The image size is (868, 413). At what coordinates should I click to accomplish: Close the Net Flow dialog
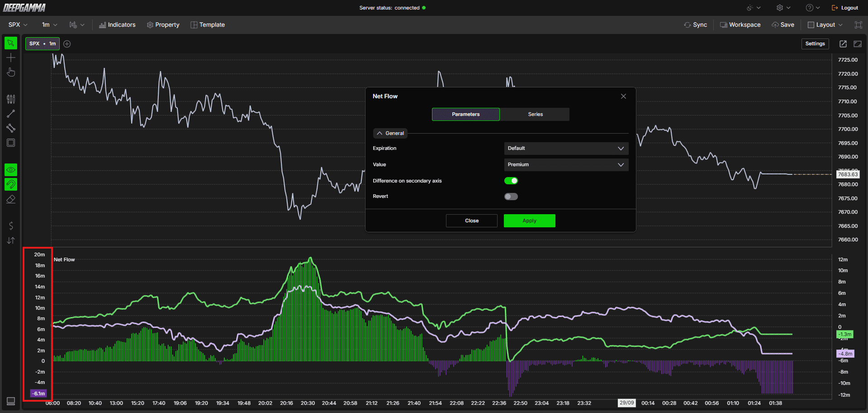(623, 96)
